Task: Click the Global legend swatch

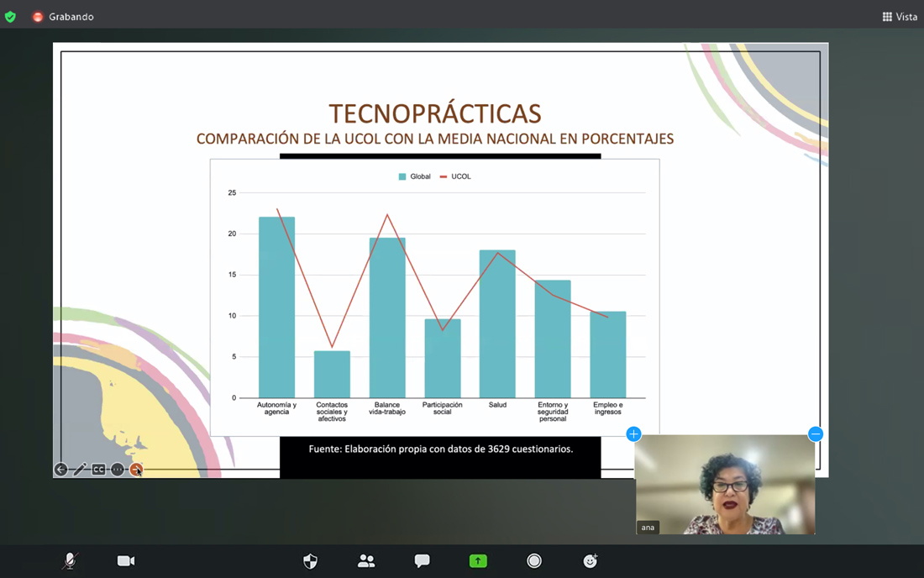Action: click(402, 176)
